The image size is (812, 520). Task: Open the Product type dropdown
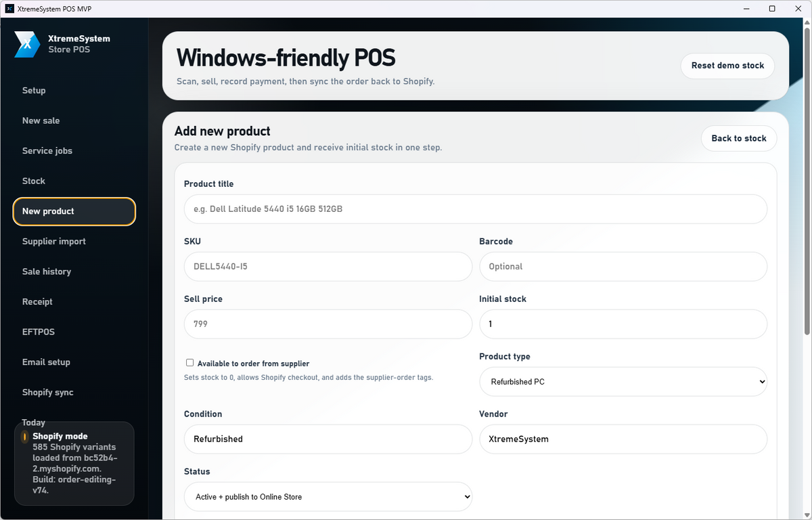pos(623,382)
